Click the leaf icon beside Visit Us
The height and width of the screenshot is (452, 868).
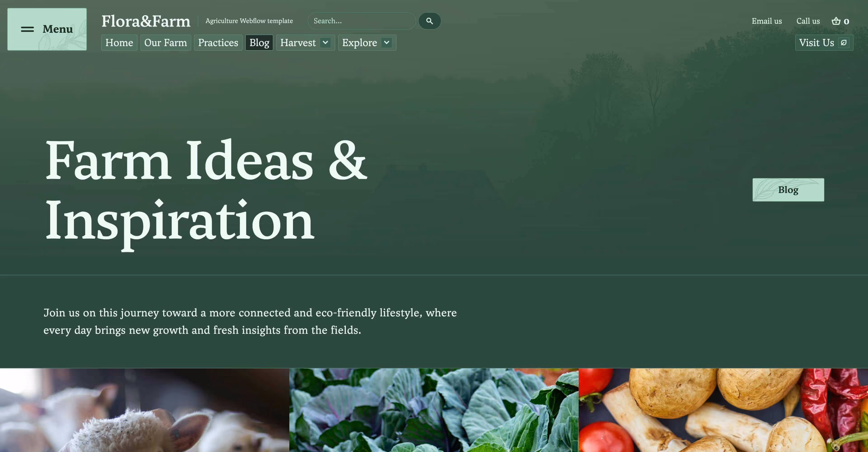tap(844, 42)
